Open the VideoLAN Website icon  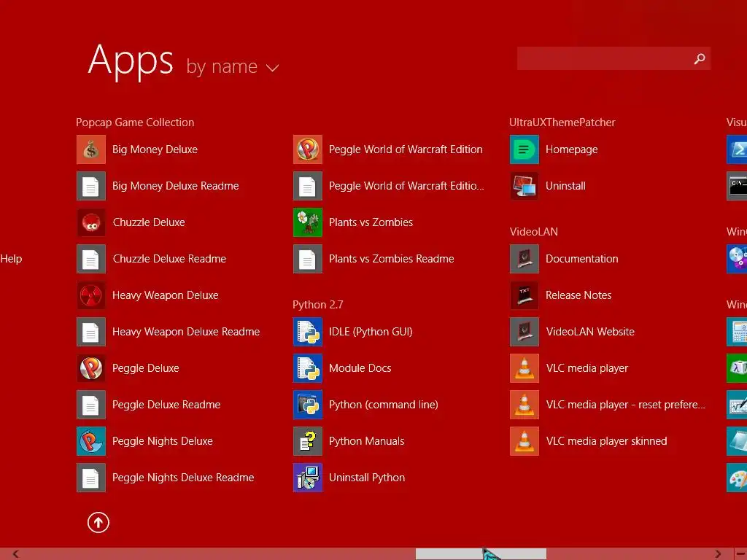(525, 332)
